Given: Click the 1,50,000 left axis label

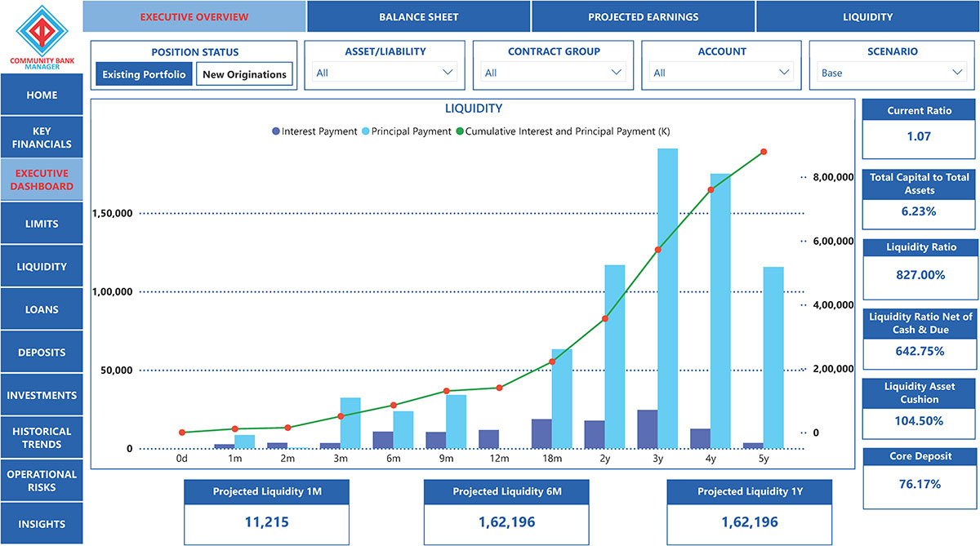Looking at the screenshot, I should click(x=114, y=213).
